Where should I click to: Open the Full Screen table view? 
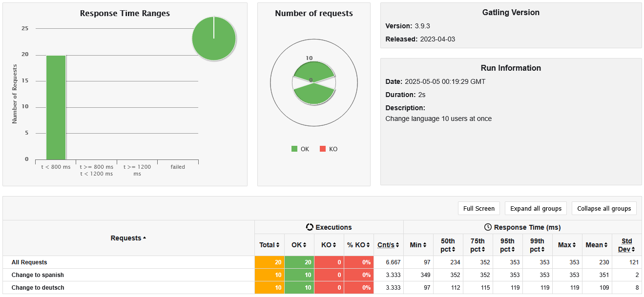[478, 208]
